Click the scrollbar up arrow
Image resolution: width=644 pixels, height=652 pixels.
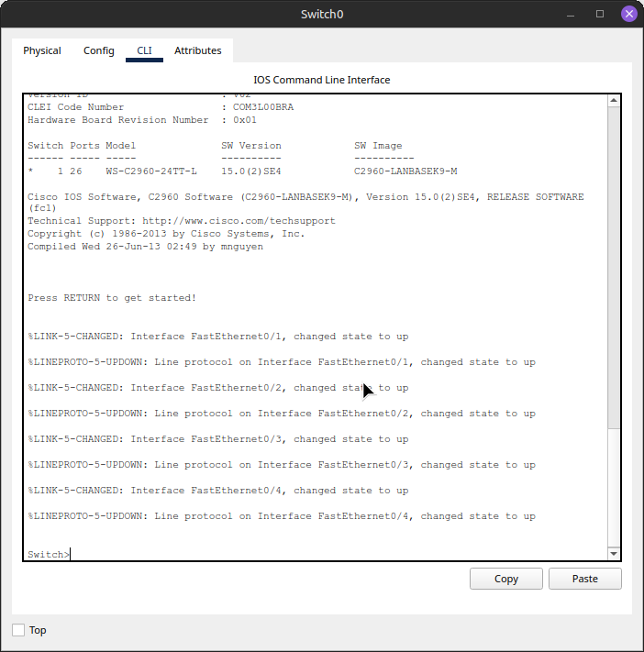tap(614, 100)
